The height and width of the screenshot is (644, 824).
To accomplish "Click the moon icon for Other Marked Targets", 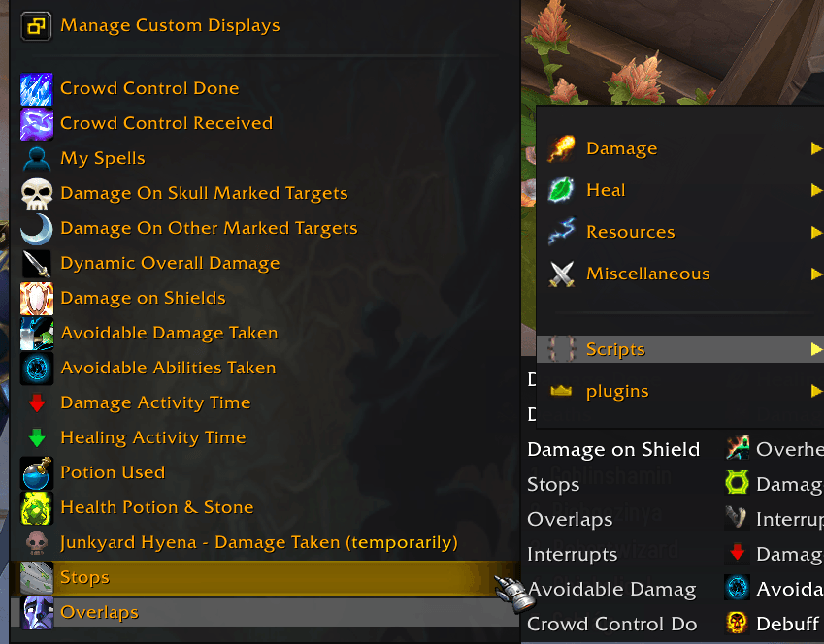I will click(x=36, y=229).
